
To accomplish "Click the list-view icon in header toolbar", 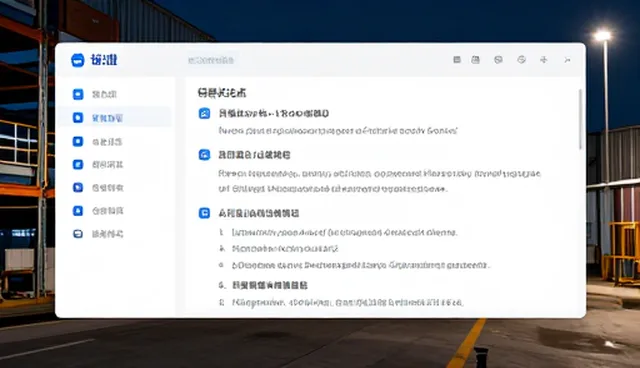I will [x=457, y=60].
